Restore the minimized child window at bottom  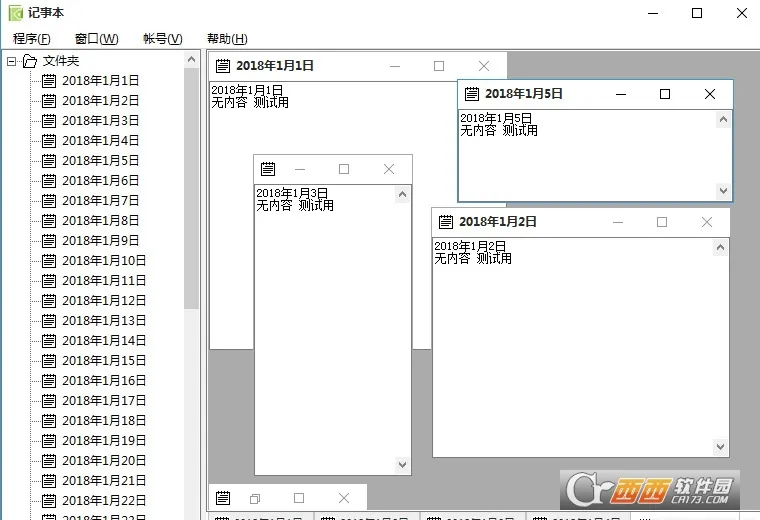pyautogui.click(x=255, y=498)
